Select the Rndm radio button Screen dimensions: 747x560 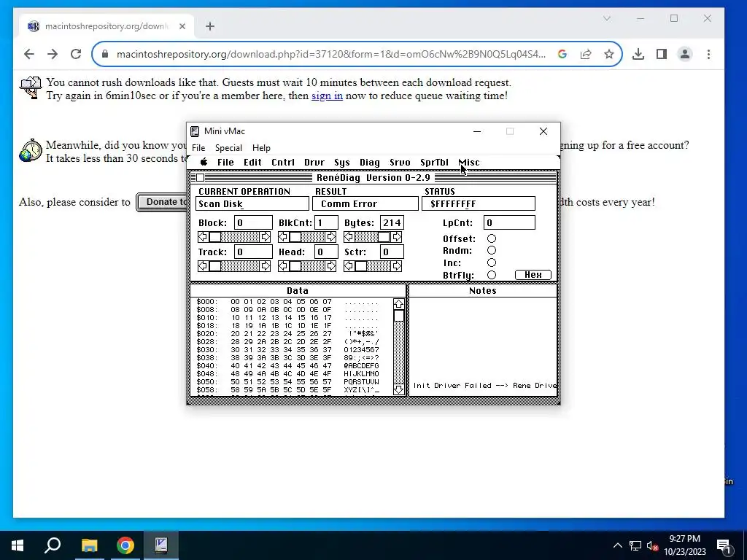pos(492,251)
